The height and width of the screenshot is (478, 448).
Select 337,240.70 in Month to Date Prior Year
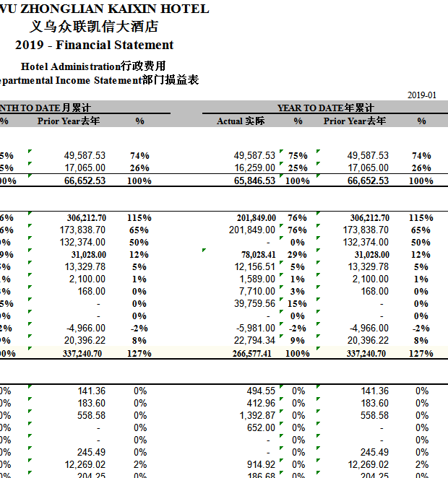pyautogui.click(x=82, y=354)
